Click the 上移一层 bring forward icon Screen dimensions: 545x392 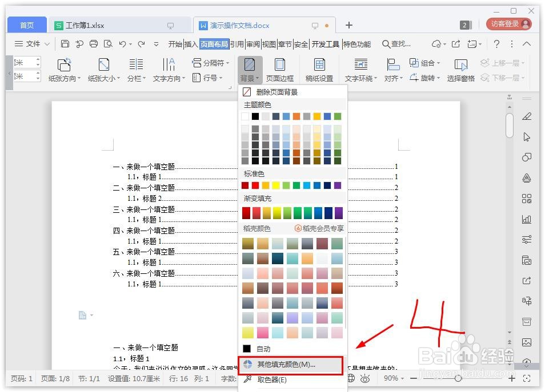[502, 63]
